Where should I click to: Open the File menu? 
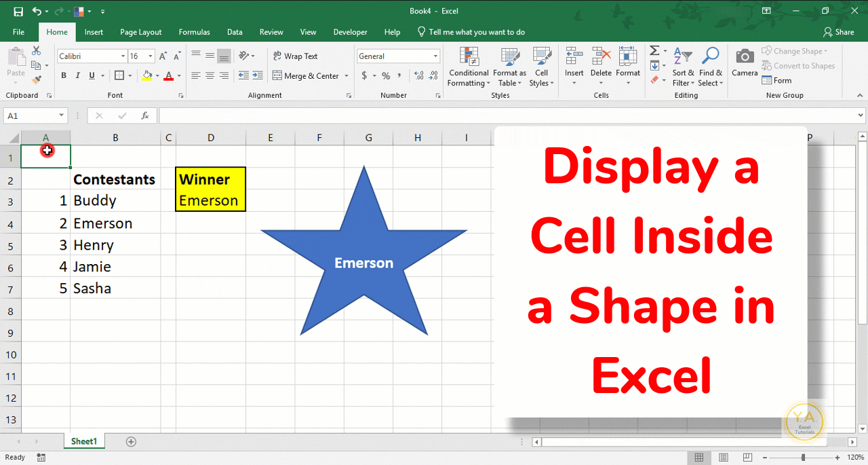click(x=18, y=31)
